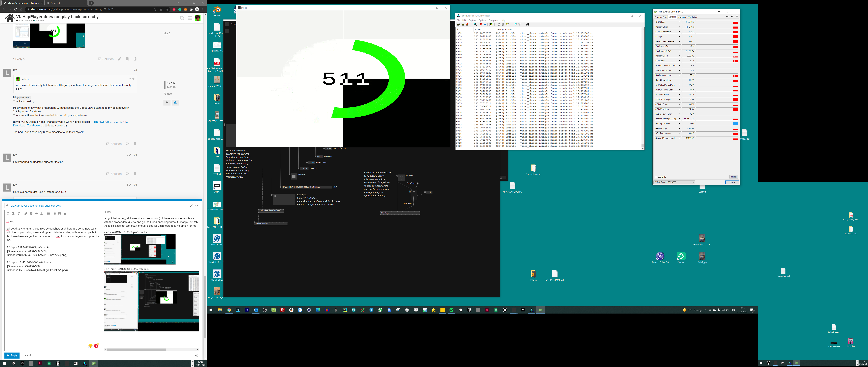Open the Fan Speed (RPM) sensor dropdown
868x367 pixels.
coord(679,51)
